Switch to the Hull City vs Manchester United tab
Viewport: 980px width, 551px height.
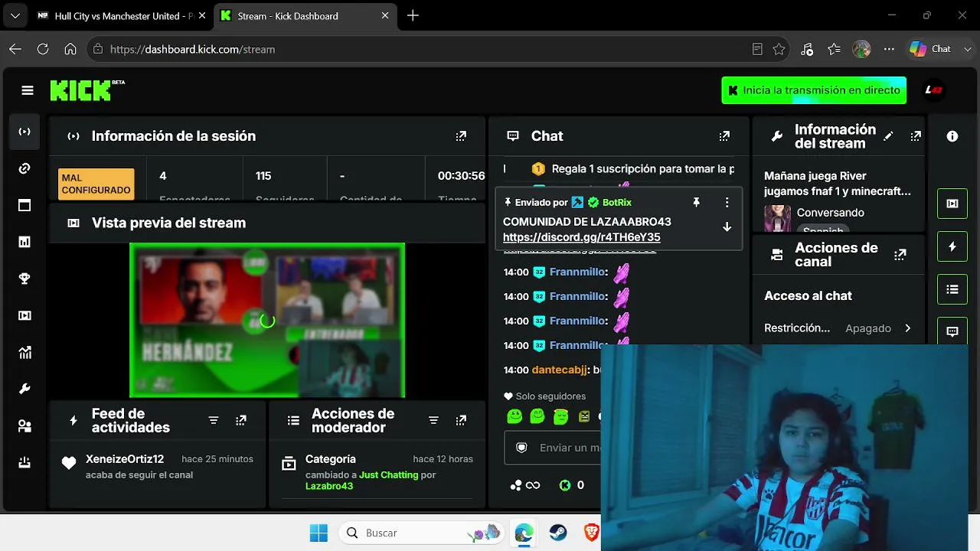click(x=120, y=16)
